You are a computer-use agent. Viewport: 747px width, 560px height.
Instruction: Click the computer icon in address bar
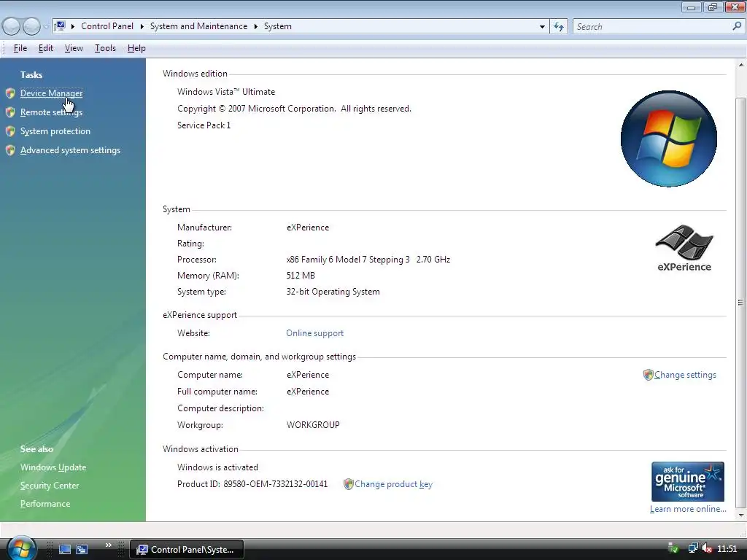[x=61, y=26]
